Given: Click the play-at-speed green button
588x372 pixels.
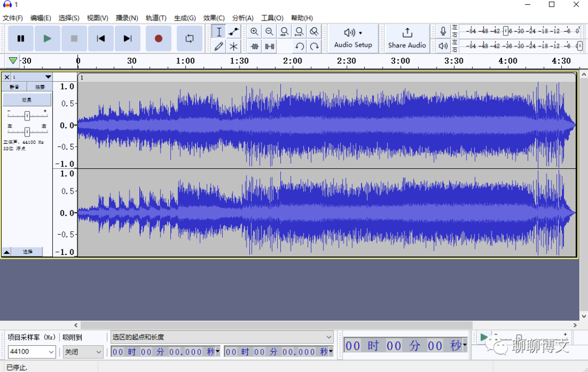Looking at the screenshot, I should pos(484,338).
